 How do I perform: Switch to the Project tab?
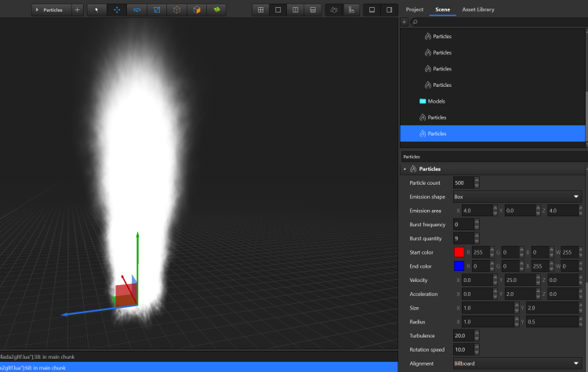[415, 9]
